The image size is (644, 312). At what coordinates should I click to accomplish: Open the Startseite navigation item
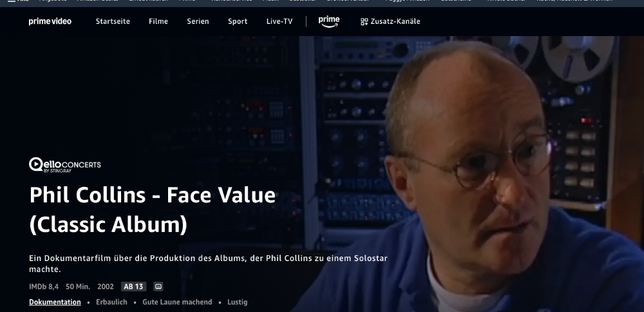(x=113, y=21)
